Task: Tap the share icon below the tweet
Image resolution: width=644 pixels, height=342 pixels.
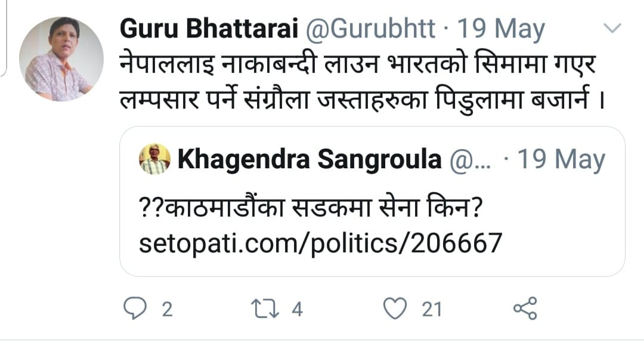Action: pyautogui.click(x=525, y=309)
